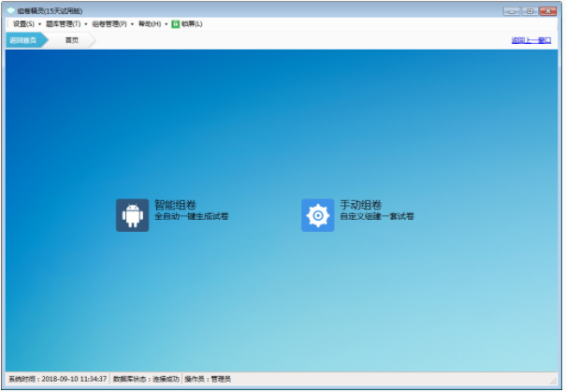This screenshot has height=392, width=566.
Task: Click the app shield icon in the title bar
Action: point(11,11)
